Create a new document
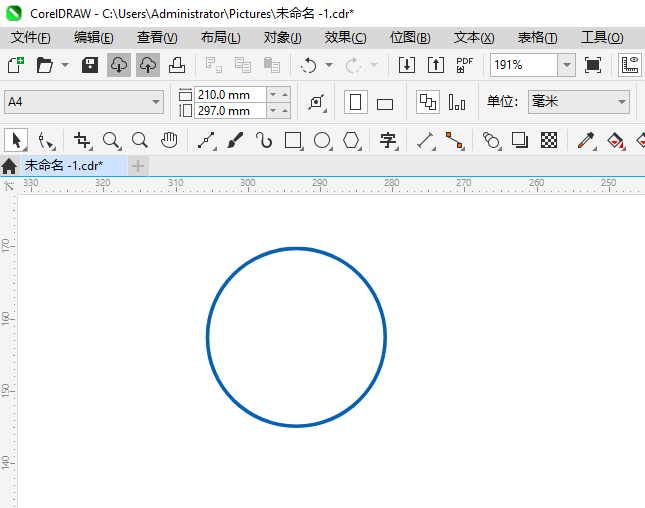The image size is (645, 508). coord(16,65)
